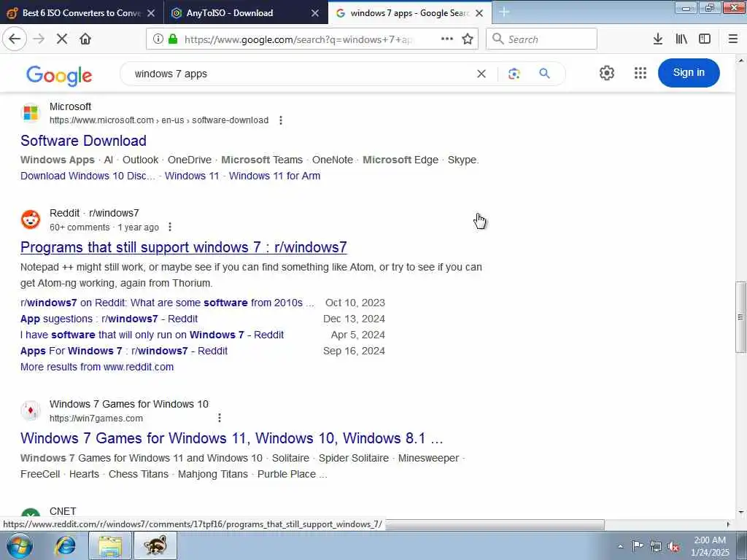
Task: Click the Reddit favicon for r/windows7
Action: [31, 219]
